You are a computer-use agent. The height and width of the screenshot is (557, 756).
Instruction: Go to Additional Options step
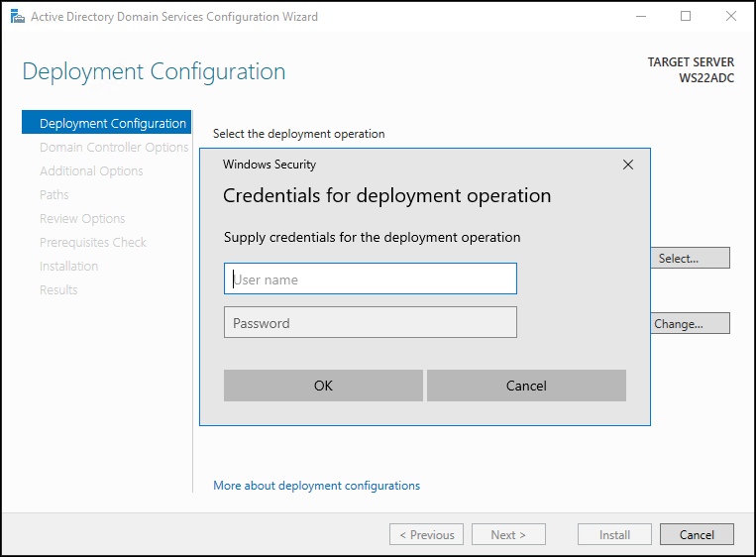tap(91, 171)
